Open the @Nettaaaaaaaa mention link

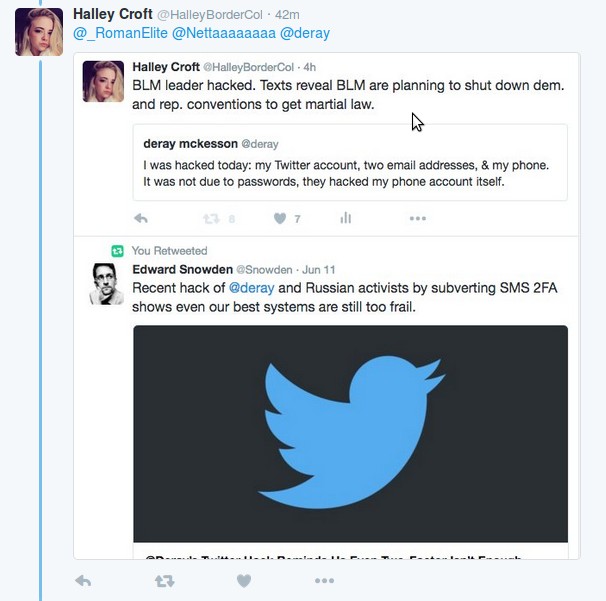224,33
